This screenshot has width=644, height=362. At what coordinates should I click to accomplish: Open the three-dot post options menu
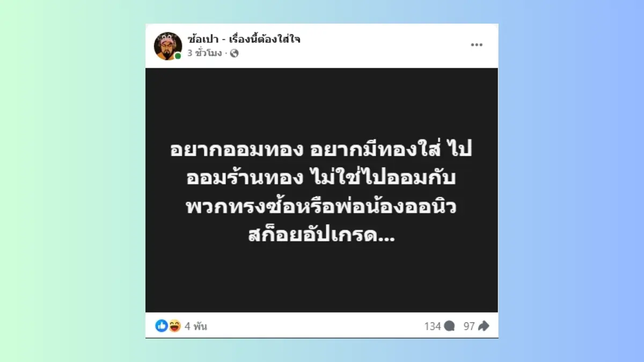(x=477, y=45)
